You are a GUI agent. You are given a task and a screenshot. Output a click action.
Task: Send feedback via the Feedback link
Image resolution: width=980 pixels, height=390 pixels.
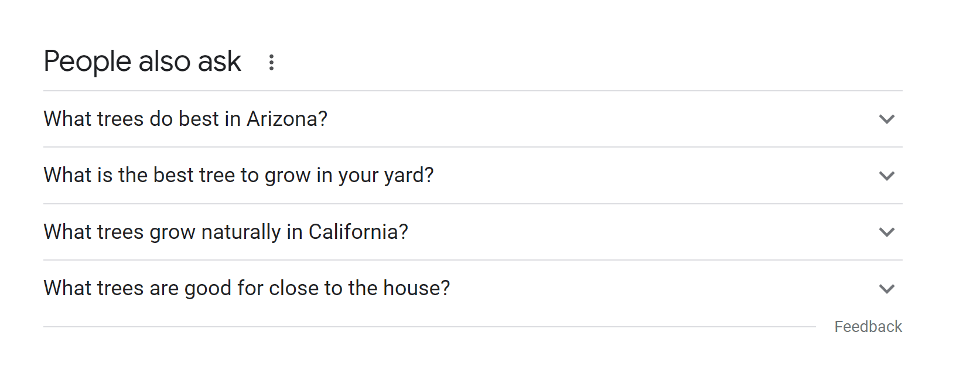(868, 327)
